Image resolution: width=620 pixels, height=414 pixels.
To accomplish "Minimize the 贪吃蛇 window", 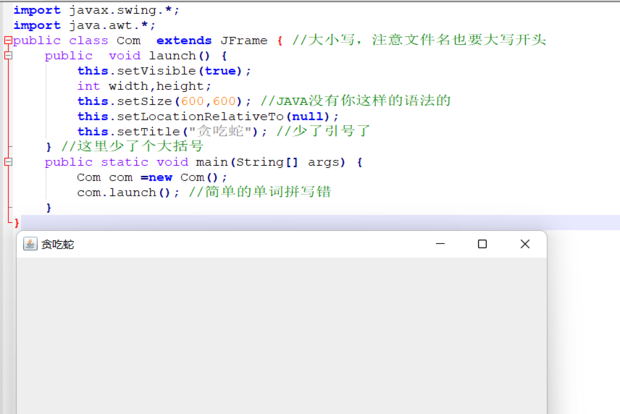I will pyautogui.click(x=440, y=244).
